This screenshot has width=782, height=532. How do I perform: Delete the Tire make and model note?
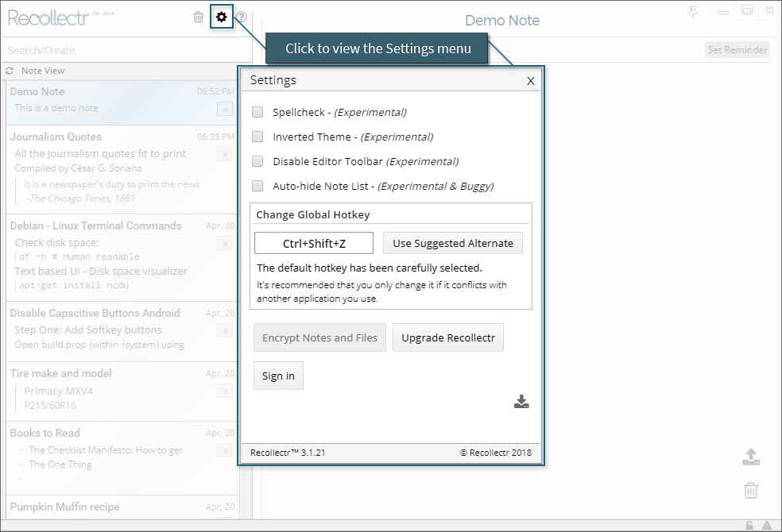coord(225,391)
